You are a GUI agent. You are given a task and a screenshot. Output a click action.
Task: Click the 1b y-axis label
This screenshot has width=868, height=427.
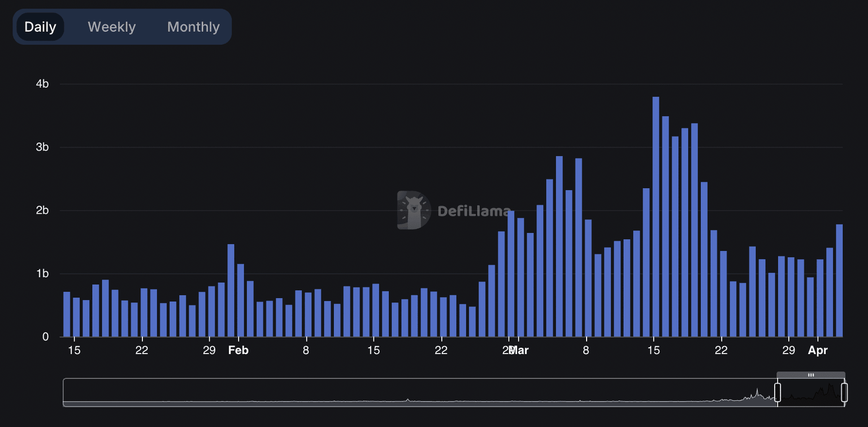click(x=42, y=274)
